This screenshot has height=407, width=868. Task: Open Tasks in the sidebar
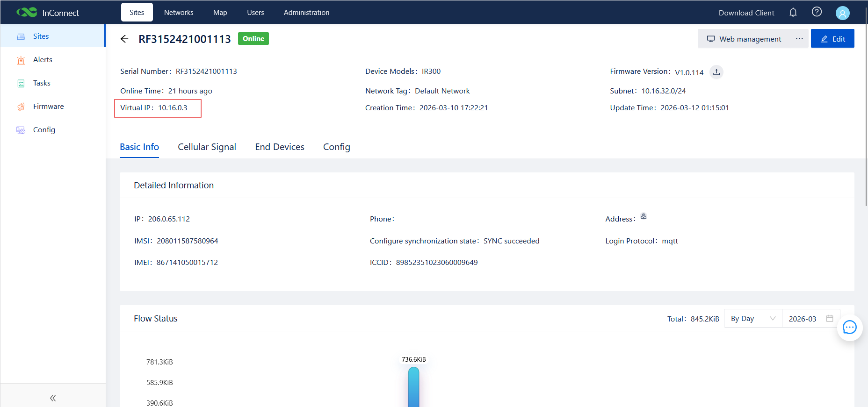pos(53,83)
